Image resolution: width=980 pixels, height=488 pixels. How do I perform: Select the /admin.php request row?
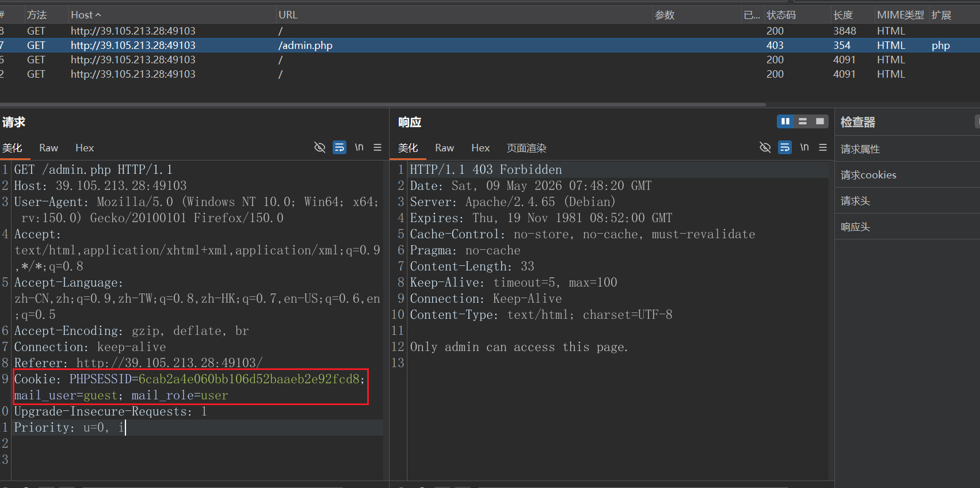[490, 45]
